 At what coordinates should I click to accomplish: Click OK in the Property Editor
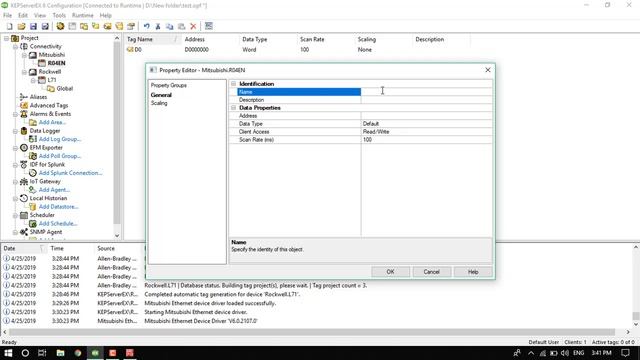click(x=390, y=272)
